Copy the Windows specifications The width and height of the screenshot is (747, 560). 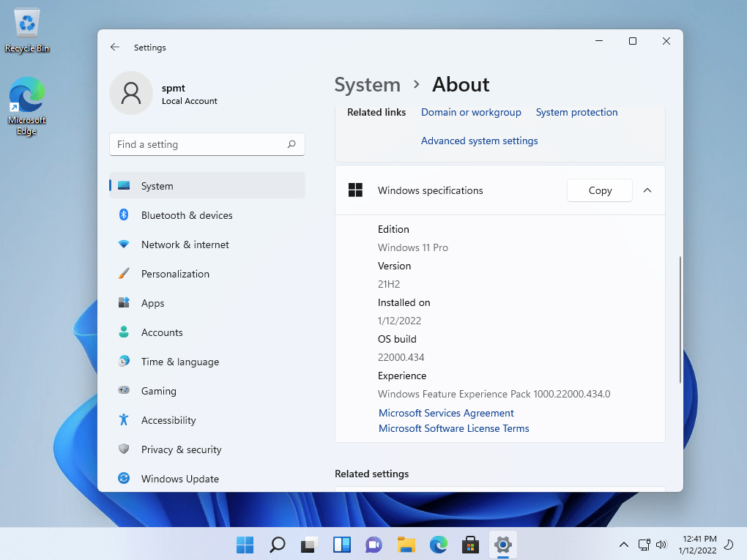point(600,190)
